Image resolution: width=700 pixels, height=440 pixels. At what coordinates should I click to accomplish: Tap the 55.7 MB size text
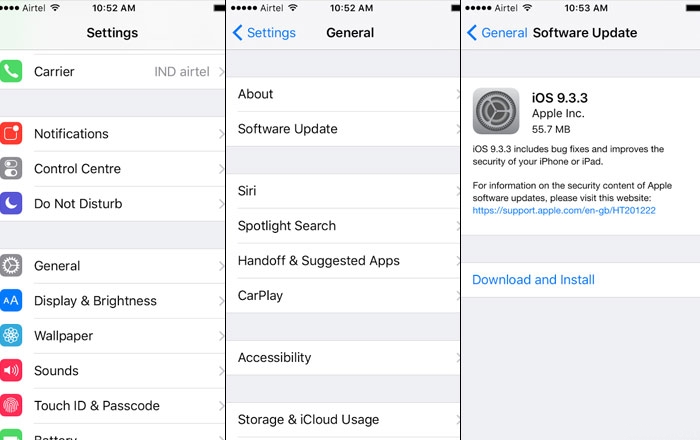tap(551, 129)
